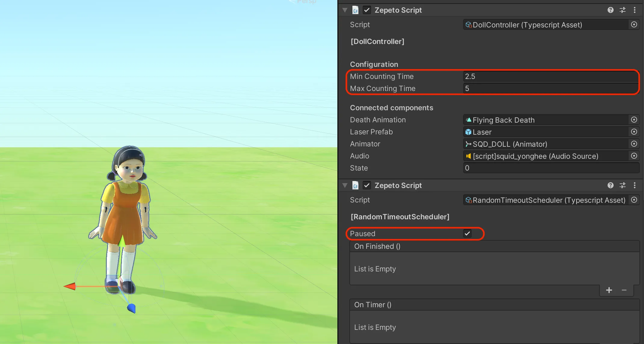644x344 pixels.
Task: Add a listener to On Finished event
Action: pyautogui.click(x=609, y=290)
